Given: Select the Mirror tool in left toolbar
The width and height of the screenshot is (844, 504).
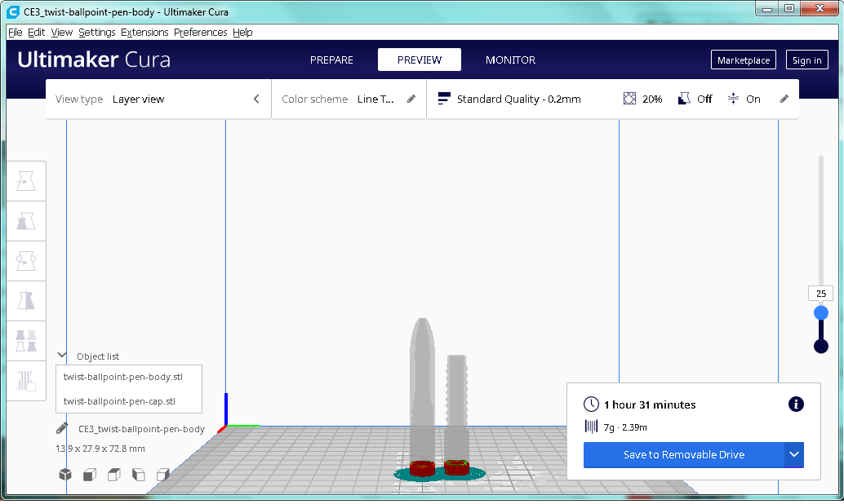Looking at the screenshot, I should (x=26, y=301).
